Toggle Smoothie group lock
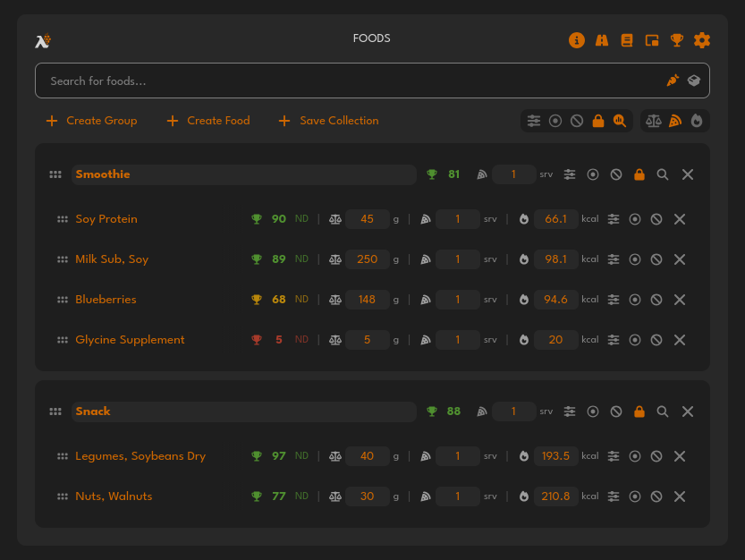The width and height of the screenshot is (745, 560). pyautogui.click(x=639, y=174)
